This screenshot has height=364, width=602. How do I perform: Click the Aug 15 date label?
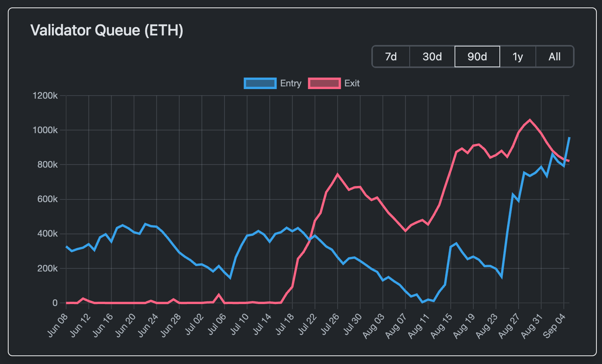click(441, 326)
